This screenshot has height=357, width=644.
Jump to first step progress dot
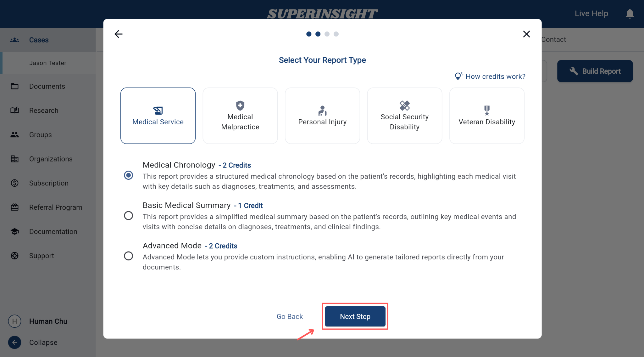point(309,34)
